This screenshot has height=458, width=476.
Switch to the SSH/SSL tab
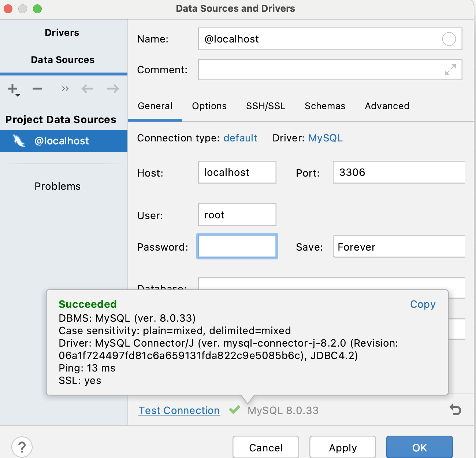click(x=265, y=106)
